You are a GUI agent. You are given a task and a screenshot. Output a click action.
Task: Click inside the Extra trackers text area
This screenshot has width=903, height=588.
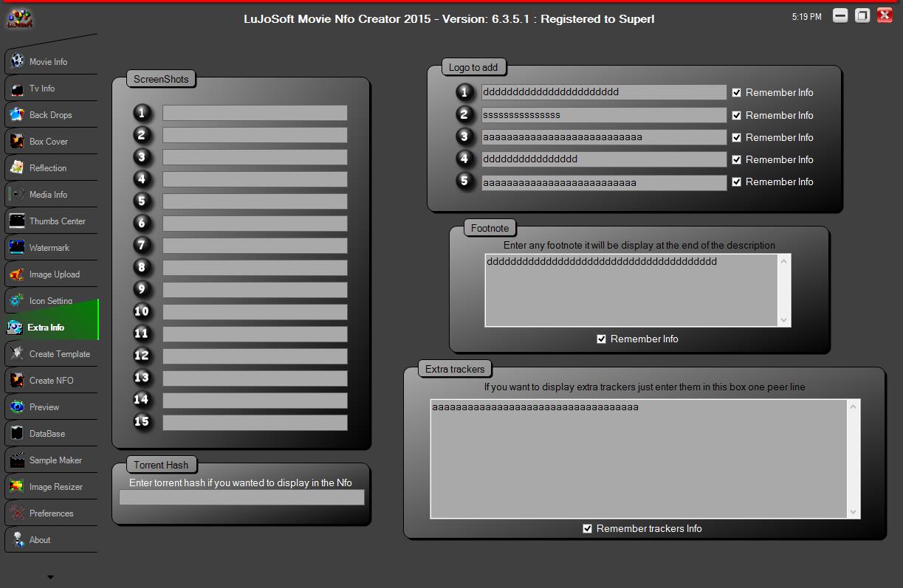click(639, 459)
